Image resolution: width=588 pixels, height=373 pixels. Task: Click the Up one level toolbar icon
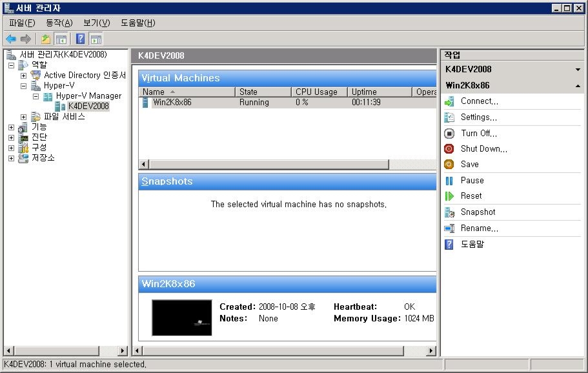pyautogui.click(x=46, y=39)
